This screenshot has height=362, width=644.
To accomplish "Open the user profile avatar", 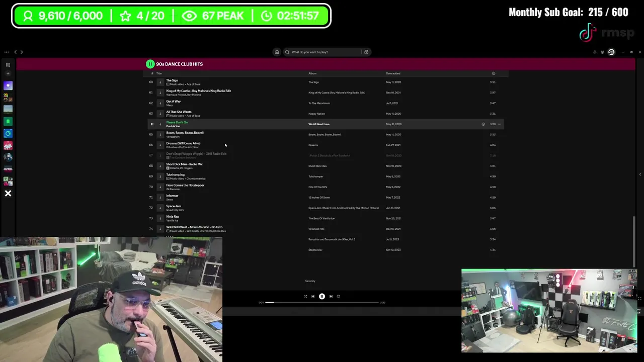I will pyautogui.click(x=611, y=52).
